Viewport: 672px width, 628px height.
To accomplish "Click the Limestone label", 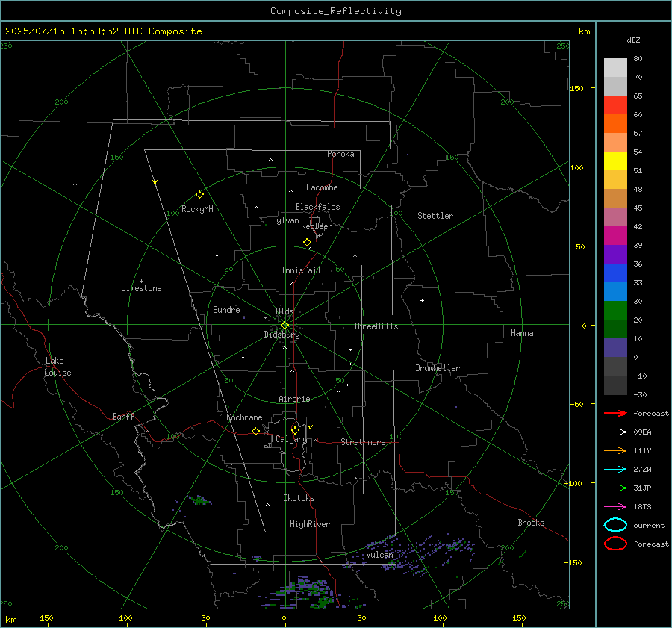I will click(x=141, y=288).
